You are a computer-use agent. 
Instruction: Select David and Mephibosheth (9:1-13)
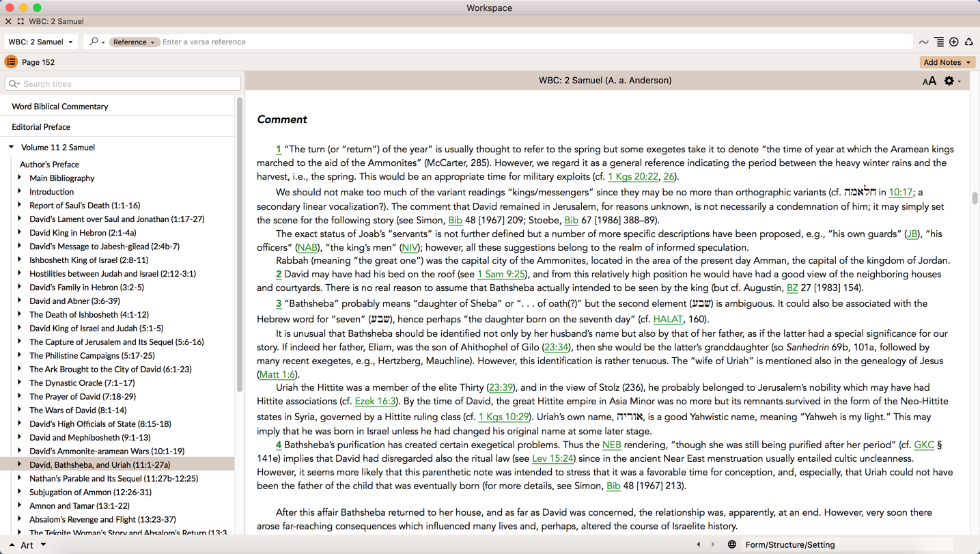[x=90, y=438]
